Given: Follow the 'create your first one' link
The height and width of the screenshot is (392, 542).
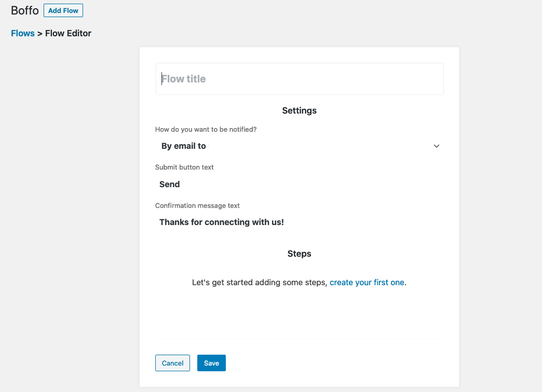Looking at the screenshot, I should (367, 283).
